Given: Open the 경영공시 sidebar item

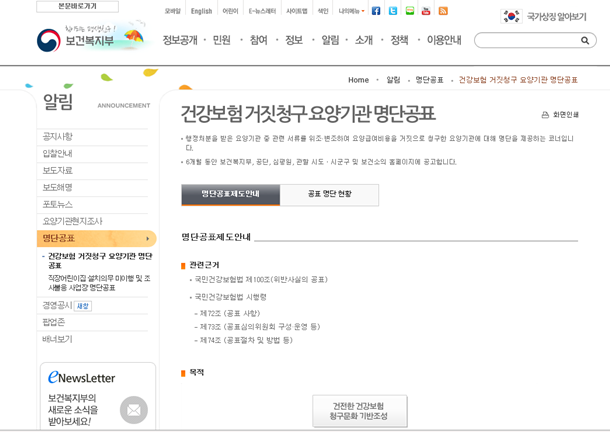Looking at the screenshot, I should tap(58, 305).
